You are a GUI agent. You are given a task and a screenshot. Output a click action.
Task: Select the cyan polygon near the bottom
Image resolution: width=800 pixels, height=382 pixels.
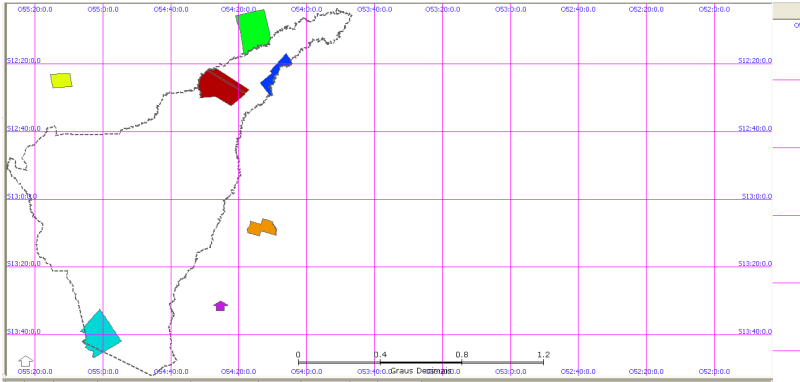tap(101, 334)
